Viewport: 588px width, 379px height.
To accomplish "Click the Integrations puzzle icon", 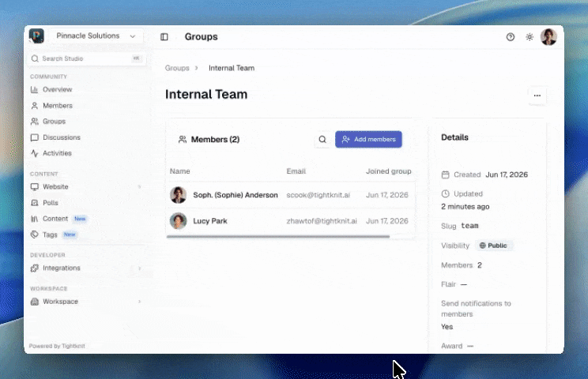I will click(35, 268).
